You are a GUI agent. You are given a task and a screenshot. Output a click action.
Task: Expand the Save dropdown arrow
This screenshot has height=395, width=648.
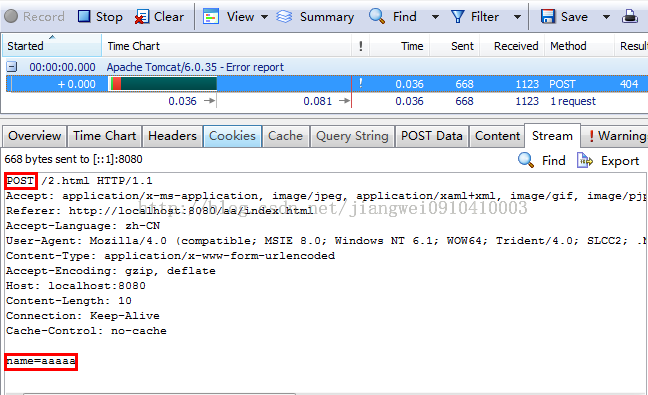pos(606,17)
